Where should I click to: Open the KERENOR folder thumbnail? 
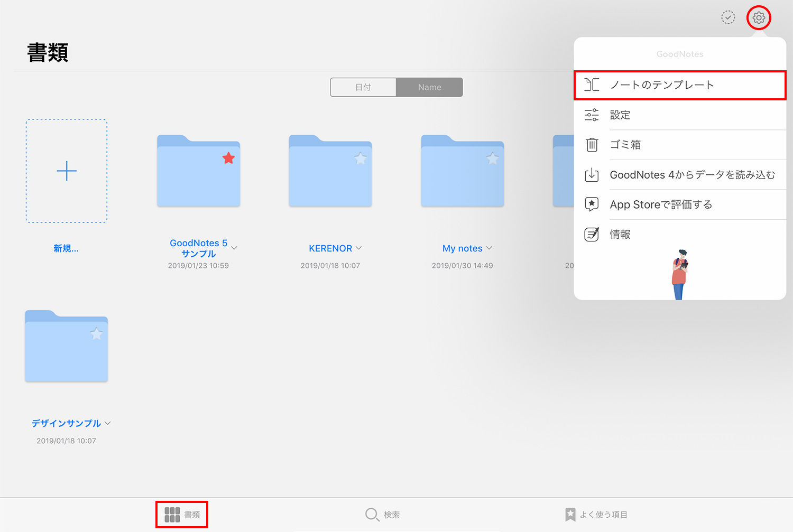(330, 171)
